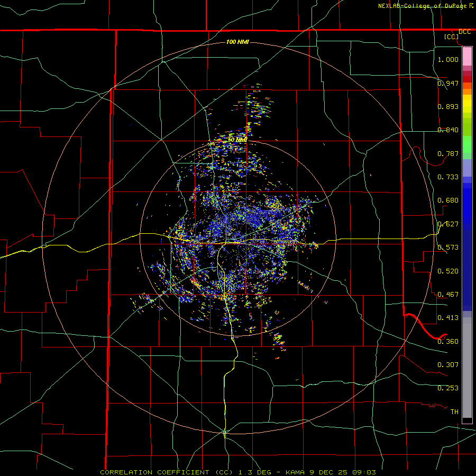Select the 0.787 scale value
476x476 pixels.
pyautogui.click(x=448, y=153)
